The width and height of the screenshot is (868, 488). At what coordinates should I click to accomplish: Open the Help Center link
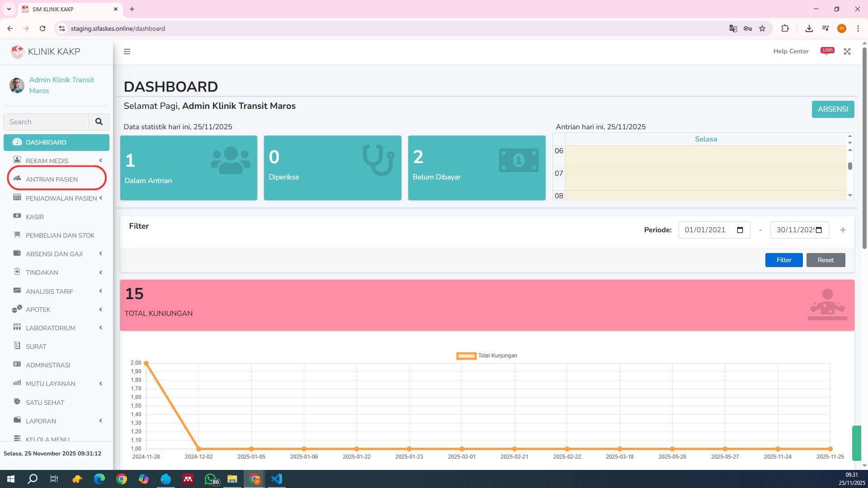pyautogui.click(x=791, y=52)
